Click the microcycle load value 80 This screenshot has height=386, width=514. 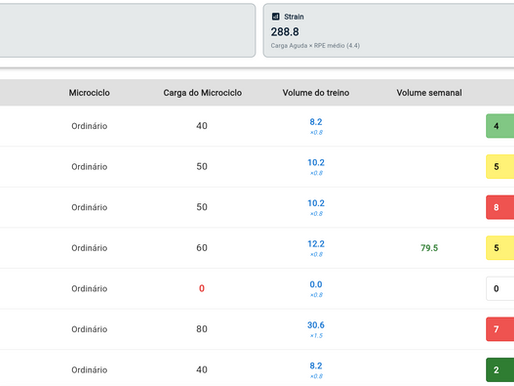[x=202, y=329]
